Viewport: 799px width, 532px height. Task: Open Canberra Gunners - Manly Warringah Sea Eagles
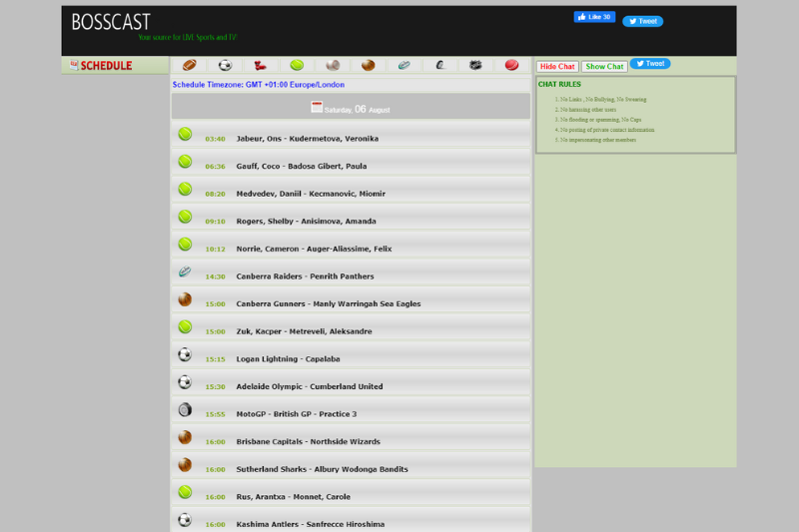coord(329,303)
